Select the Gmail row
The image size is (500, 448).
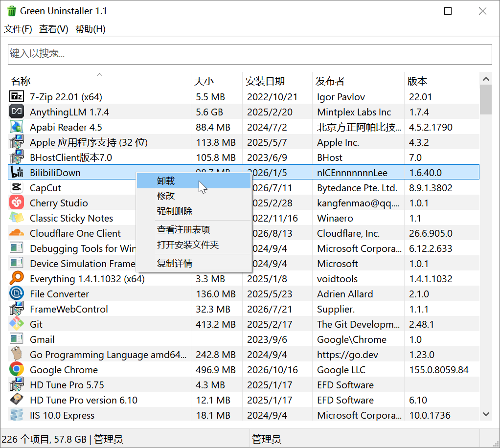pos(244,339)
